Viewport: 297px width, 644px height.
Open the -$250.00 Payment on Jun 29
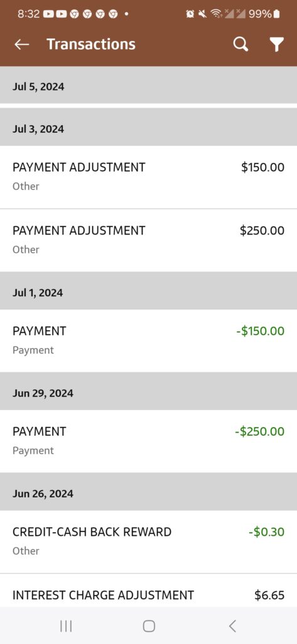pos(148,441)
